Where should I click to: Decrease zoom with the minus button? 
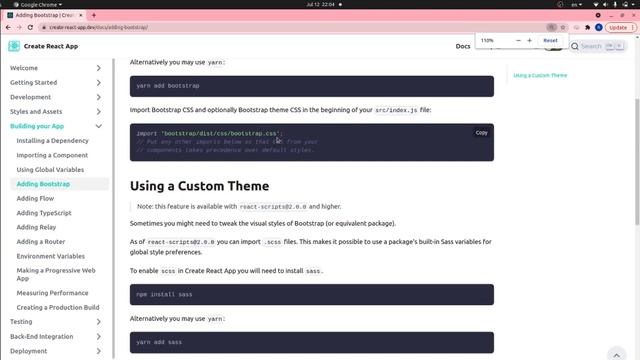pos(518,40)
